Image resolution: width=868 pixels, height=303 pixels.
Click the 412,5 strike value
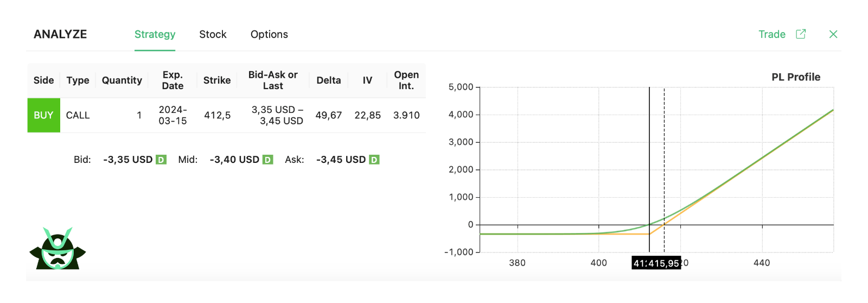pos(217,115)
